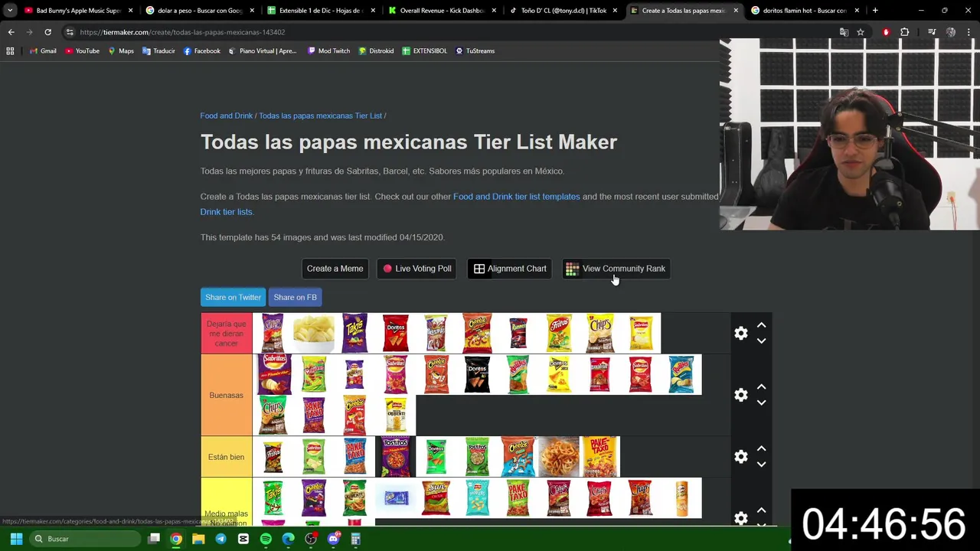Click the taskbar Buscar search box
Image resolution: width=980 pixels, height=551 pixels.
pyautogui.click(x=86, y=539)
